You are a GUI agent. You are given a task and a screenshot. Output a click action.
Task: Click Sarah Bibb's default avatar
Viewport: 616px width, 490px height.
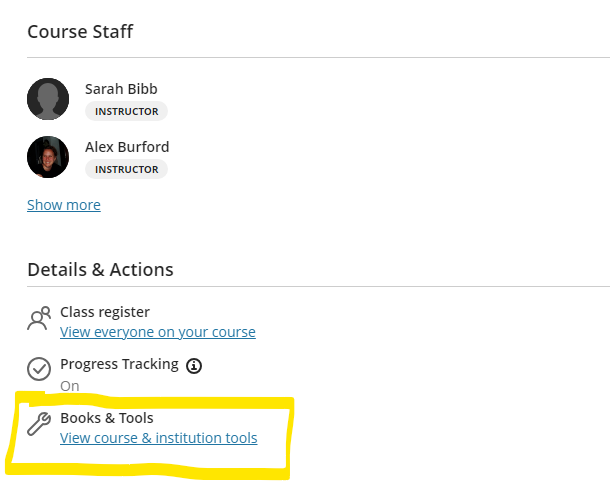[x=48, y=99]
